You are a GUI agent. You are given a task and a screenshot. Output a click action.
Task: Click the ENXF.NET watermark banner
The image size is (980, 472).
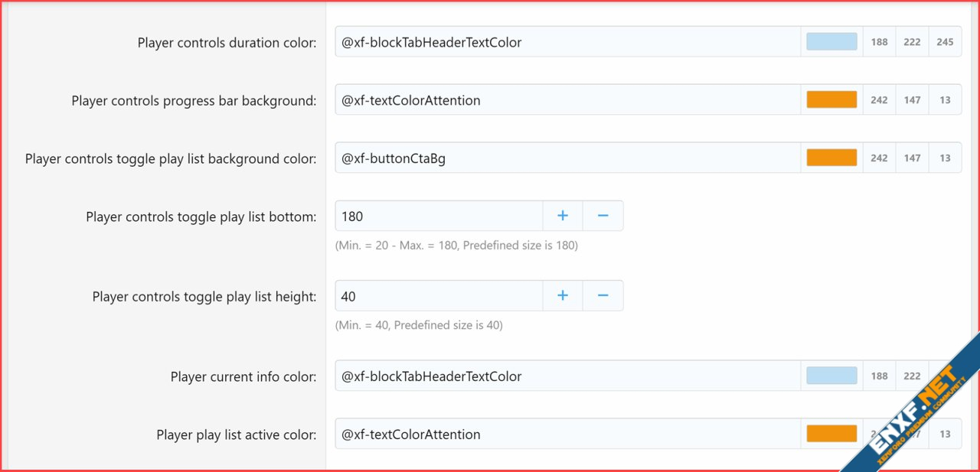pyautogui.click(x=911, y=405)
